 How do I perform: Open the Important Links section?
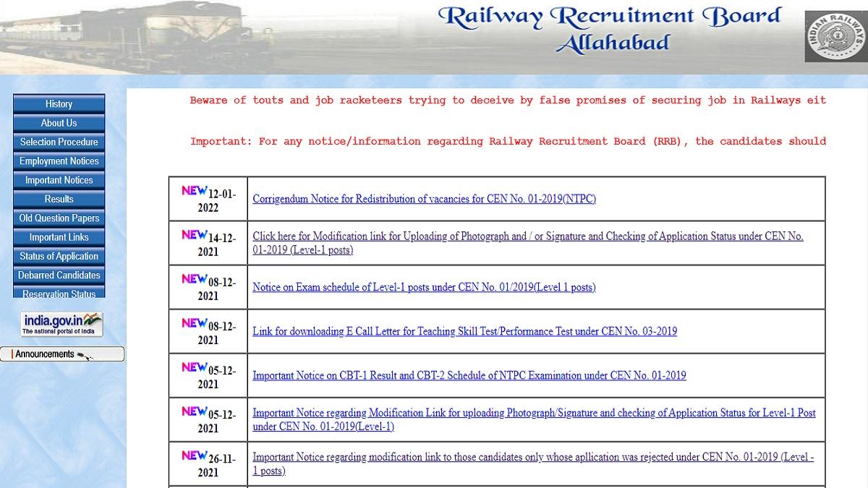pos(59,237)
